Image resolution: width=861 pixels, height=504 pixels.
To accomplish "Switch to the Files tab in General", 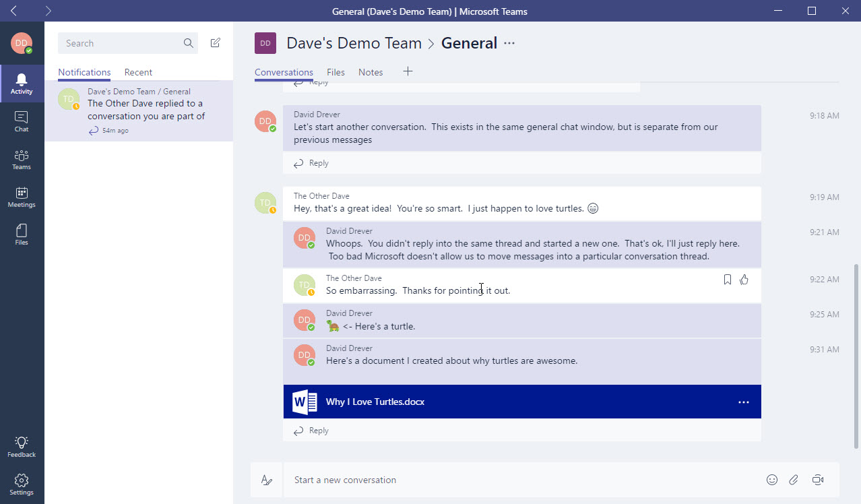I will click(336, 72).
